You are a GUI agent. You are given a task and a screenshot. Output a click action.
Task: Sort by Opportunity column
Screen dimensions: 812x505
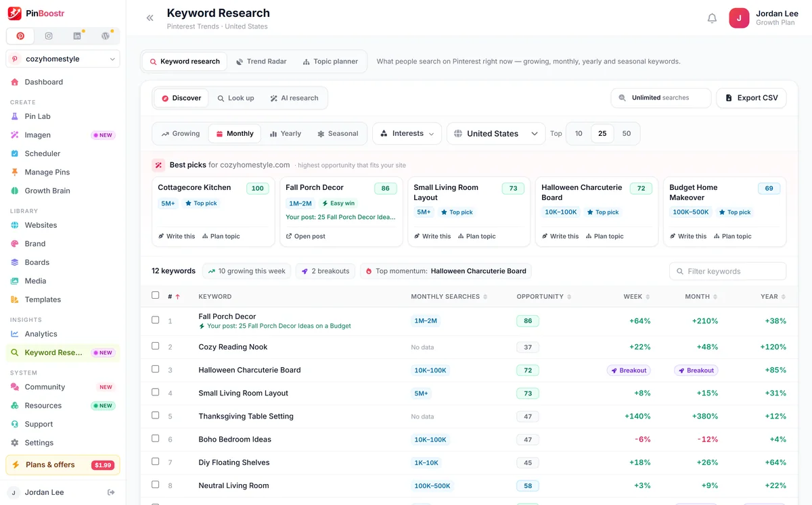pyautogui.click(x=543, y=296)
